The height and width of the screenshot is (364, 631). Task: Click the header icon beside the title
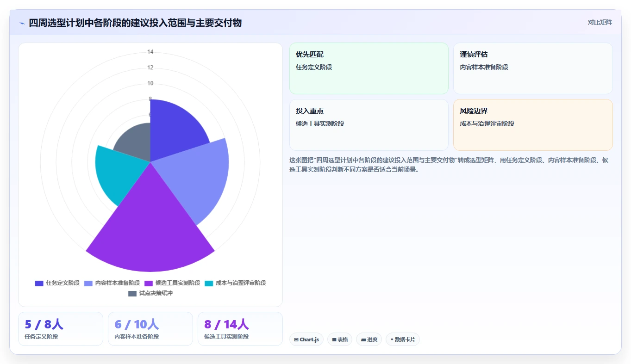[22, 23]
